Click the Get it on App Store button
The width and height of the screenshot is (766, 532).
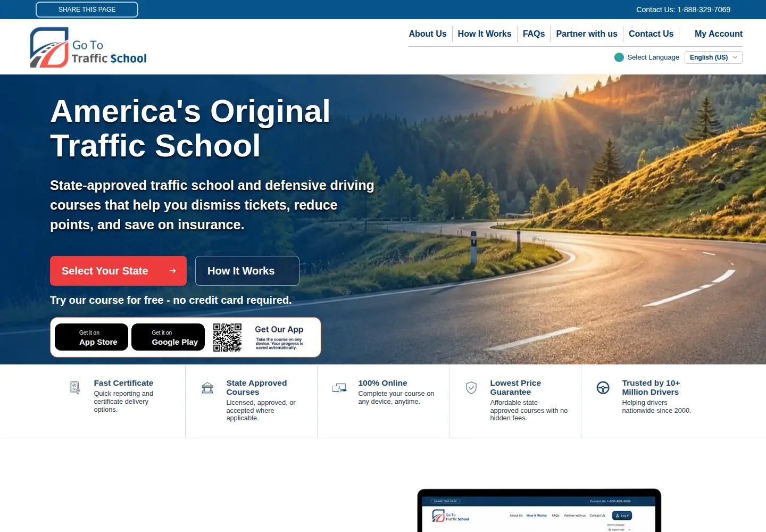[x=91, y=337]
